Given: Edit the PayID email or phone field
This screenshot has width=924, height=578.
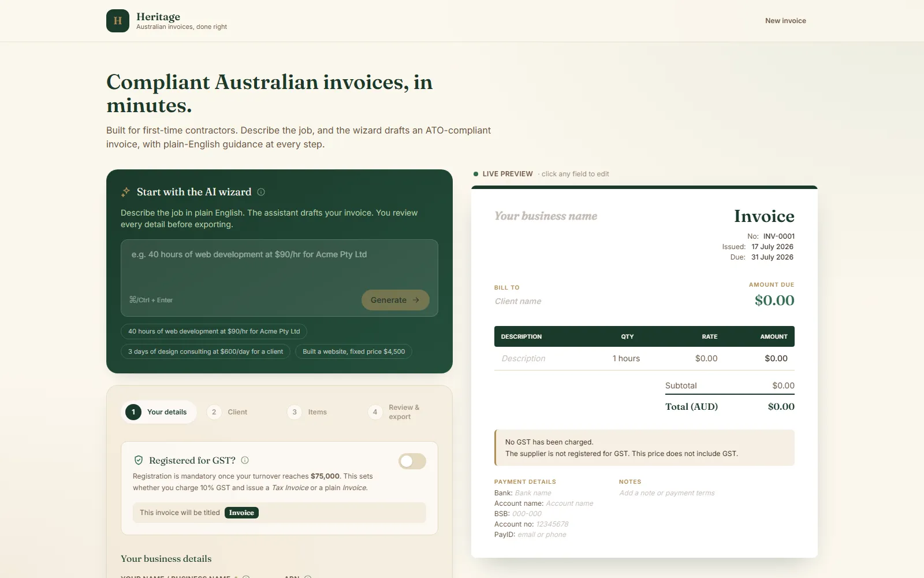Looking at the screenshot, I should click(x=542, y=535).
